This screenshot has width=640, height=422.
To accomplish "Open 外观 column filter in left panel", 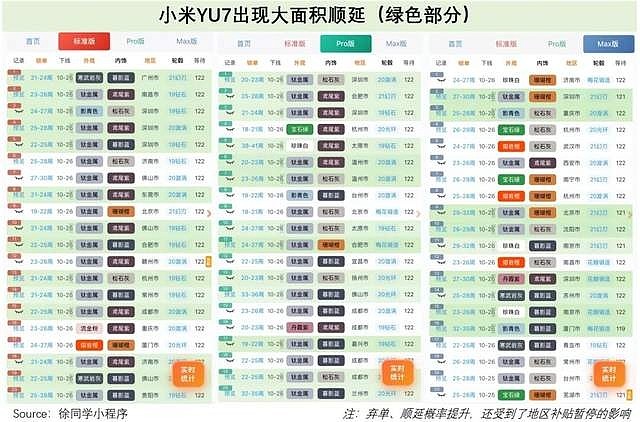I will tap(89, 60).
